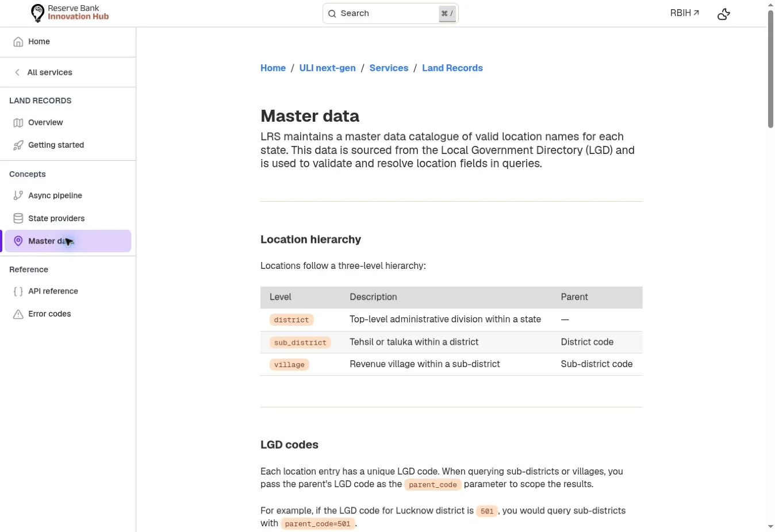Open Getting started in sidebar
775x532 pixels.
(x=68, y=145)
